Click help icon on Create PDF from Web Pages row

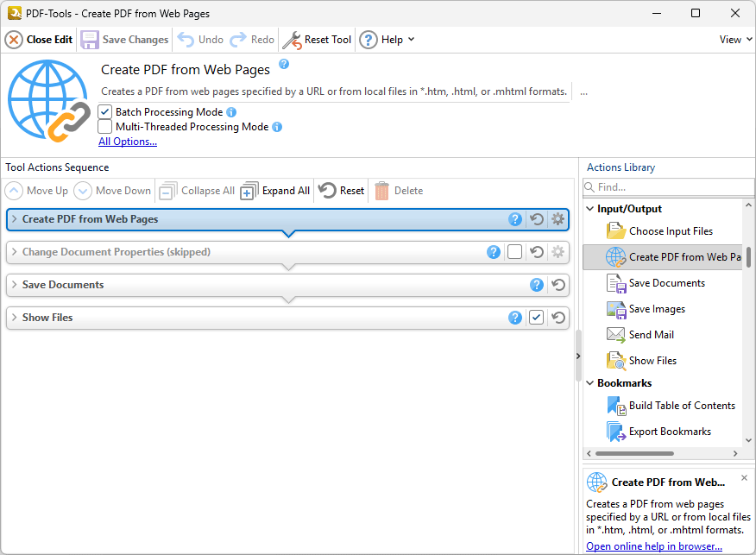[x=515, y=219]
